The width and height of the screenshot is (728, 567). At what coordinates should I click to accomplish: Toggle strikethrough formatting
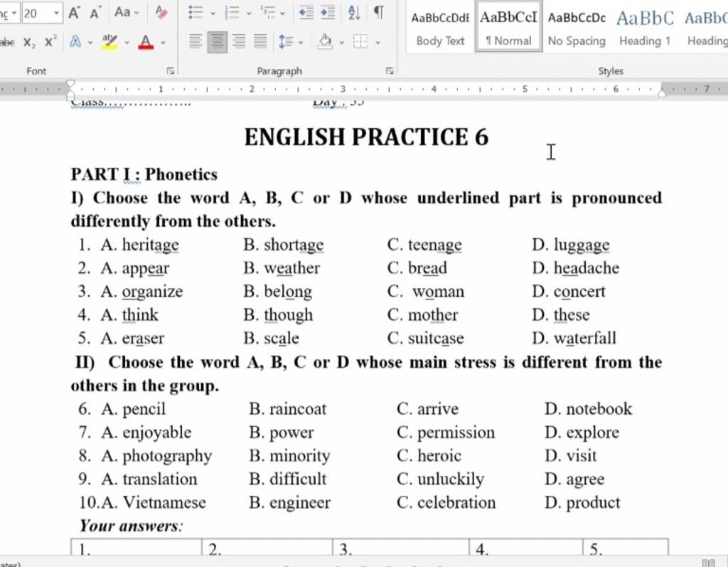click(x=6, y=42)
